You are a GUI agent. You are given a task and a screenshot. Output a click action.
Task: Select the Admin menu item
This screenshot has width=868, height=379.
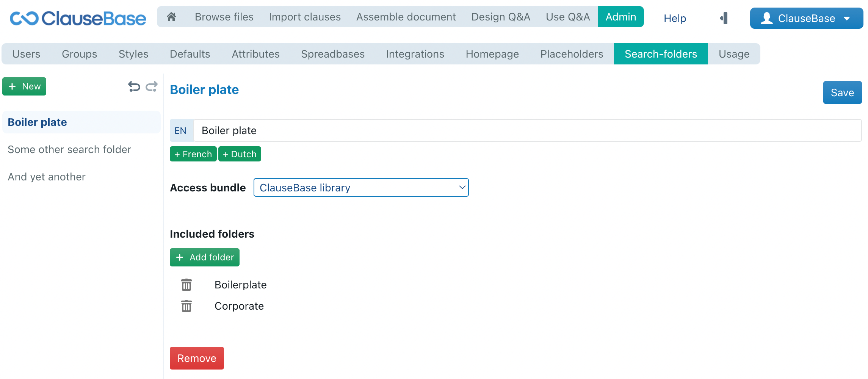coord(620,17)
